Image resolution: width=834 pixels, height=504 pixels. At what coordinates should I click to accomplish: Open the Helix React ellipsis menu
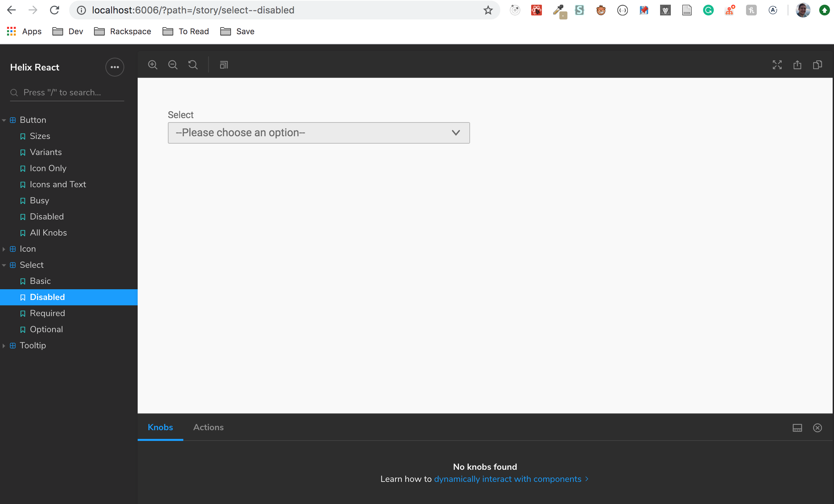(115, 67)
